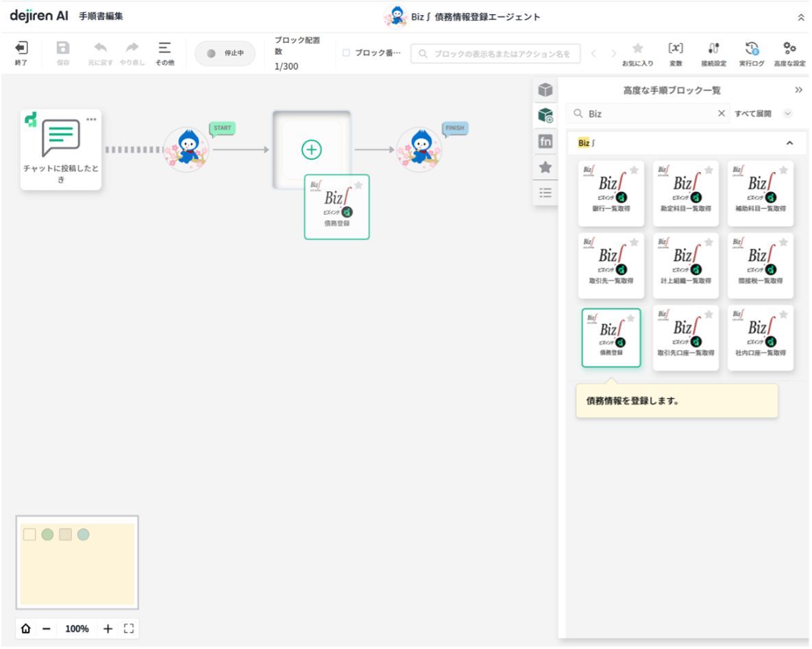This screenshot has width=812, height=649.
Task: Open the 変数 variables panel
Action: point(675,54)
